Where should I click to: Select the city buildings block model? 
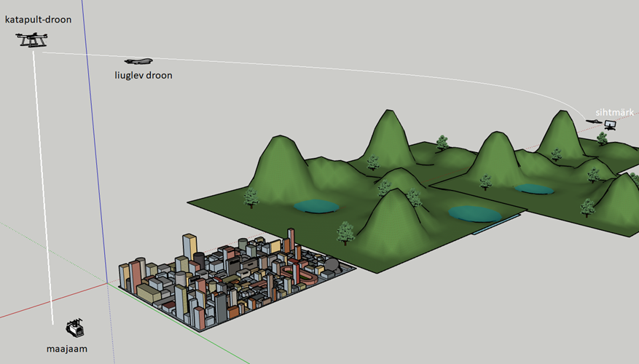(236, 281)
